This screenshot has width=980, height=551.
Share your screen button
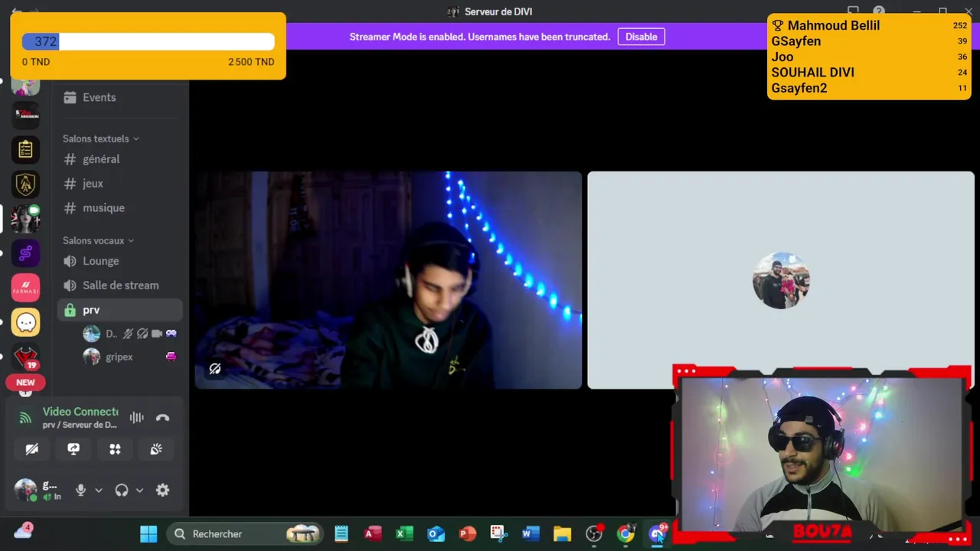point(73,449)
